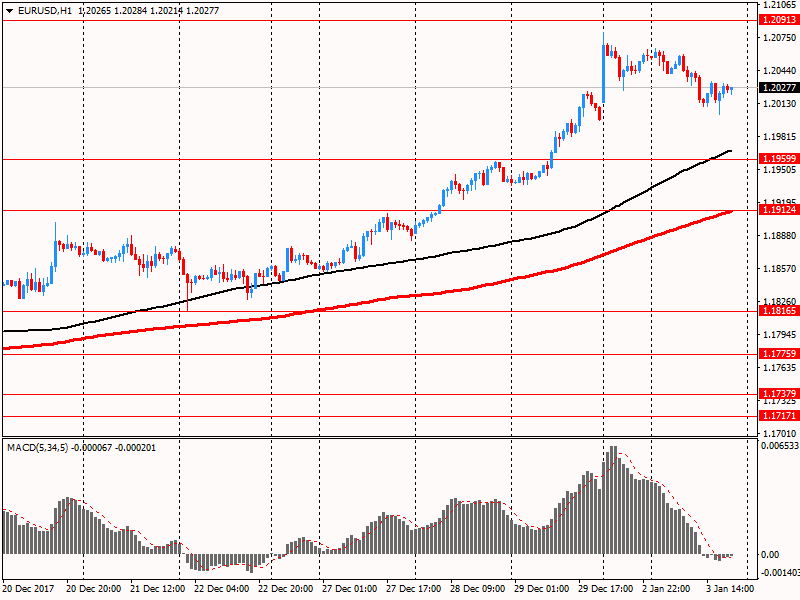This screenshot has height=600, width=800.
Task: Select the EURUSD,H1 chart title text
Action: (x=44, y=10)
